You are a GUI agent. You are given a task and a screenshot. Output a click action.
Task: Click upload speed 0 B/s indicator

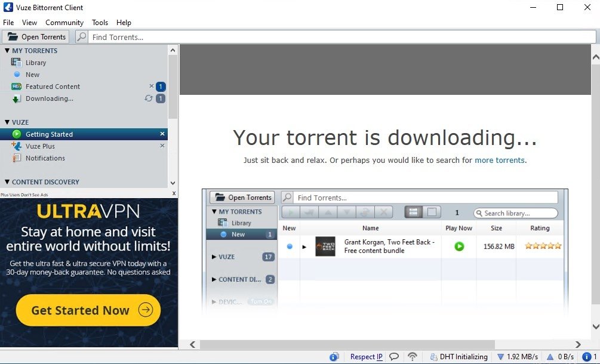(560, 357)
